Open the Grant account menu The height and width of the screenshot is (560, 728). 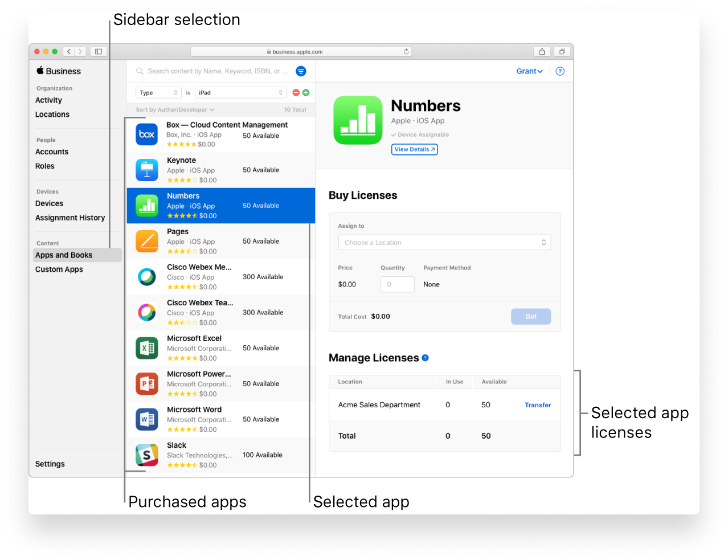tap(529, 71)
